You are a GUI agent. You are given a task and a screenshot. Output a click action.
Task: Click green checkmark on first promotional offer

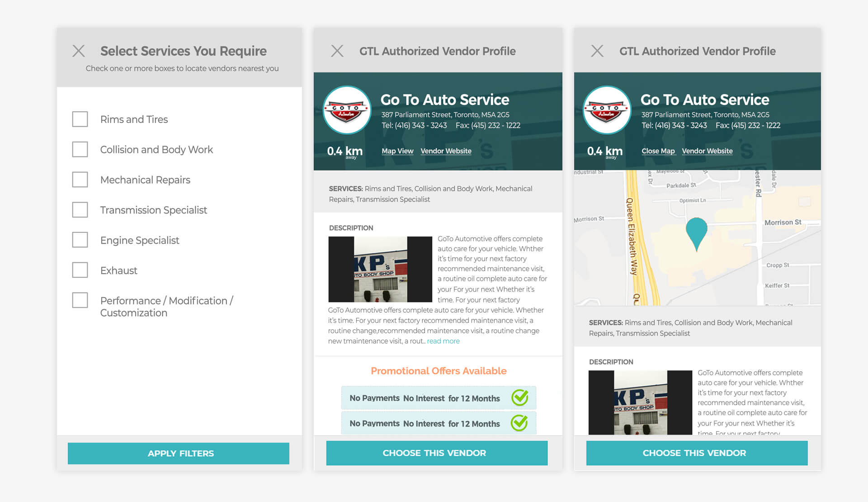click(520, 398)
